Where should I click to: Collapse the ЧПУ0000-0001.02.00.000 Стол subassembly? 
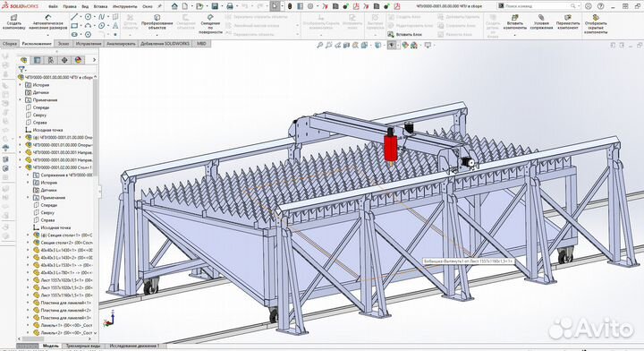[x=20, y=167]
